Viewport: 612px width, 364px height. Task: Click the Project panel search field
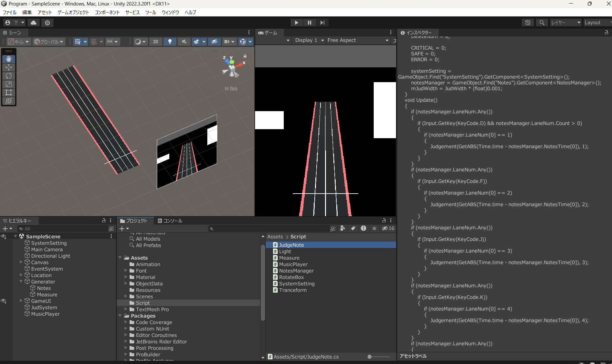pos(268,229)
